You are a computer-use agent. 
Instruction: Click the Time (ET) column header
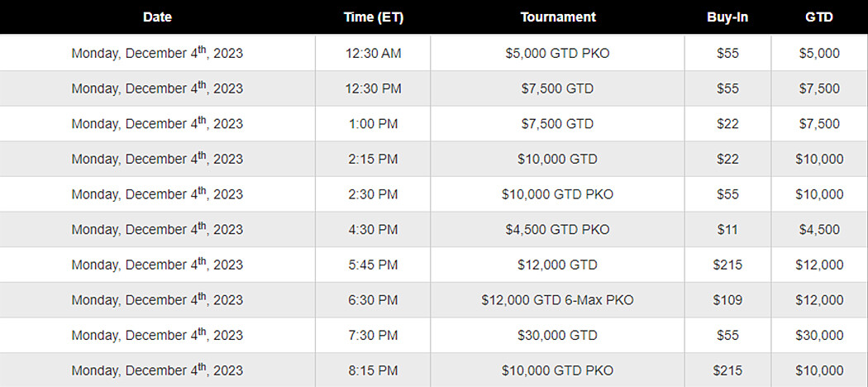point(373,17)
